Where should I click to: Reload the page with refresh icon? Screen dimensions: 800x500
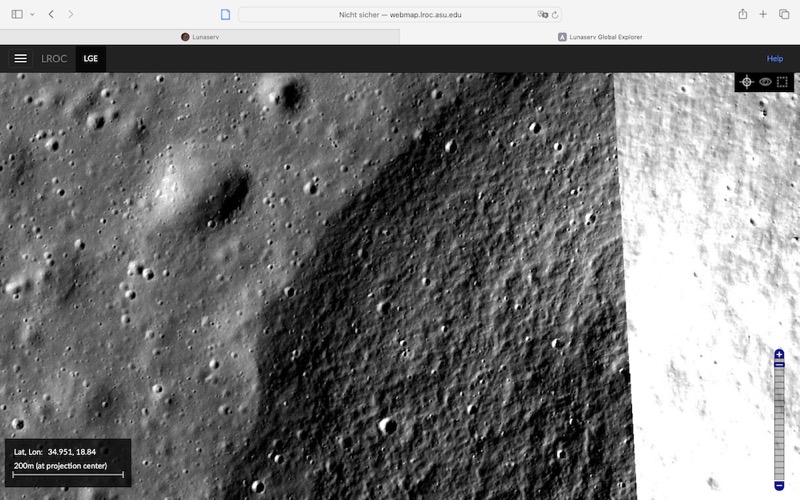556,15
